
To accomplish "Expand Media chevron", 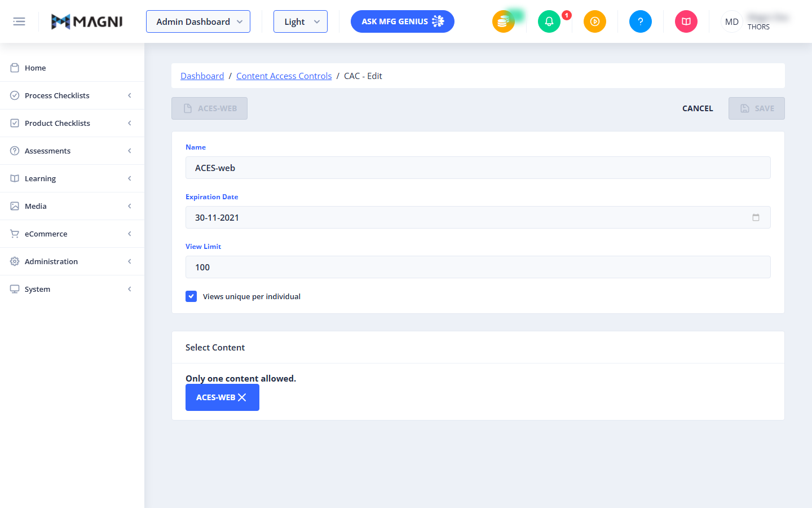I will click(130, 206).
